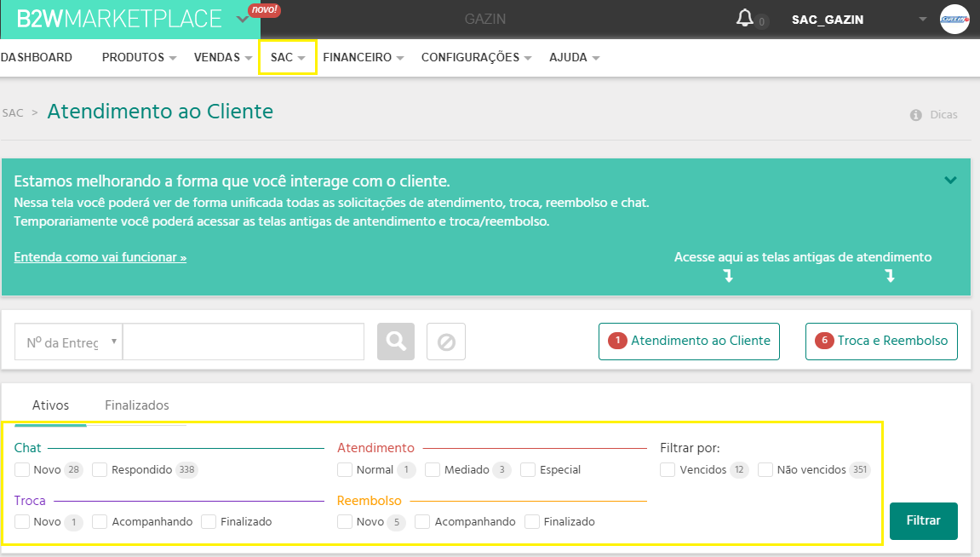Viewport: 980px width, 557px height.
Task: Open the Entenda como vai funcionar link
Action: point(100,257)
